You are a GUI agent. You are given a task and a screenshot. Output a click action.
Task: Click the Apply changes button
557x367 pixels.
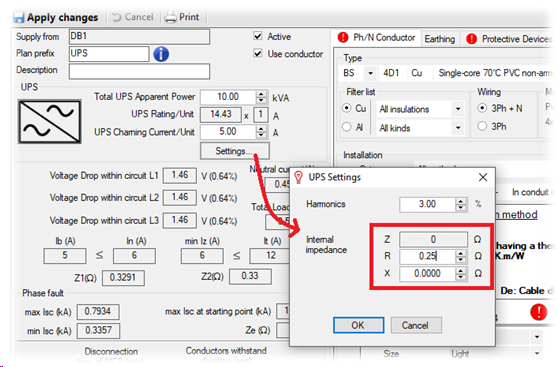coord(56,17)
